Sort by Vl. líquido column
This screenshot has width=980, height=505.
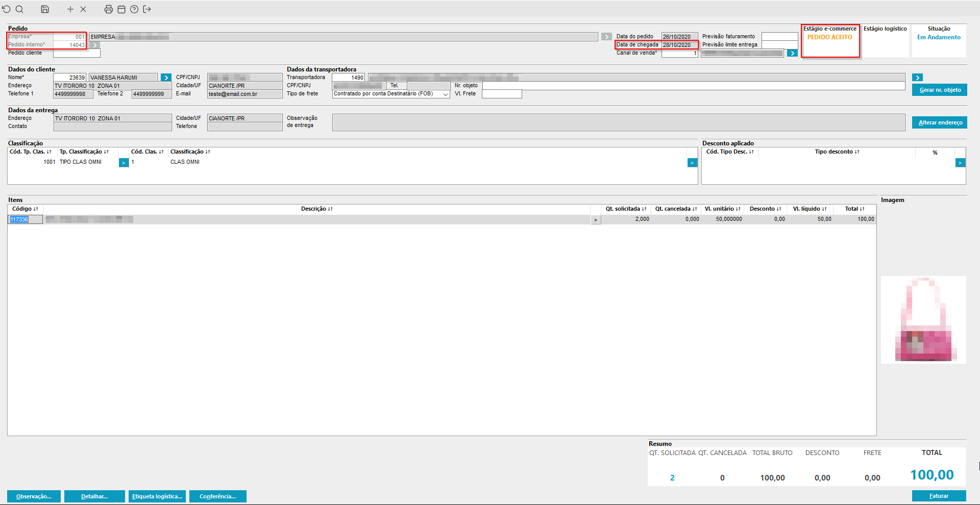tap(810, 209)
